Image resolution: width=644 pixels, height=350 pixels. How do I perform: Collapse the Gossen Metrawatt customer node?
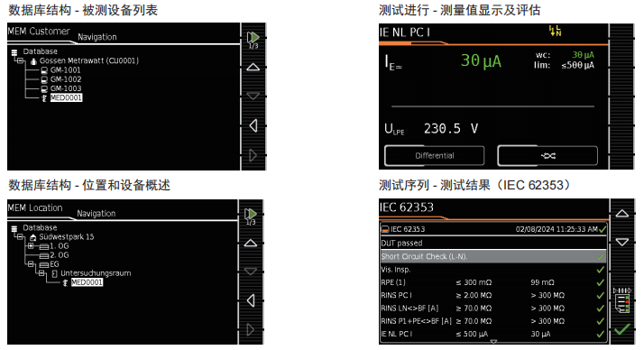[x=20, y=60]
